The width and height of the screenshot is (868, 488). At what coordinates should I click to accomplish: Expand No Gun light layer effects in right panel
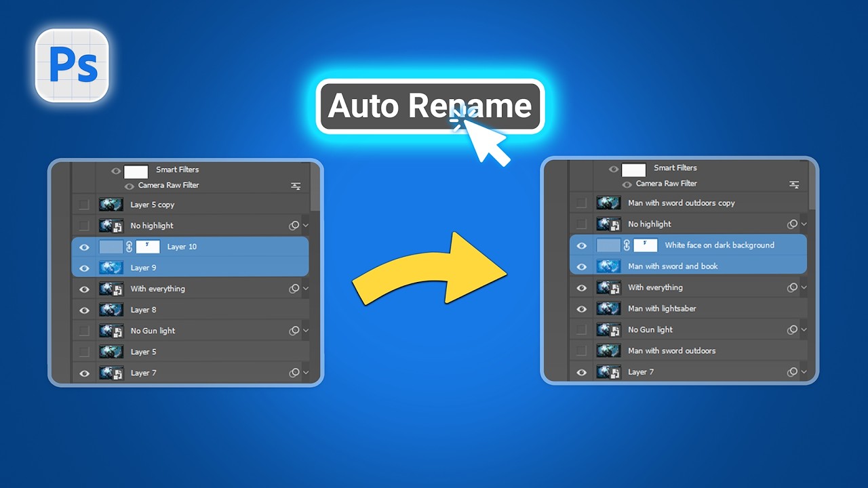coord(804,329)
